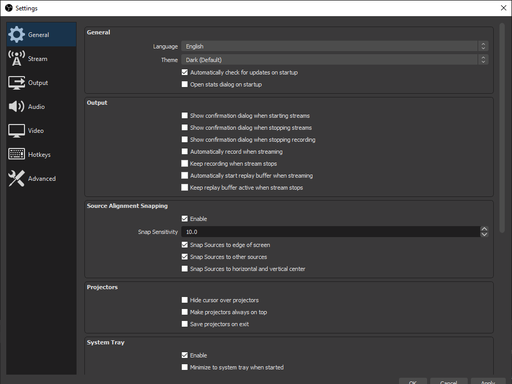This screenshot has width=512, height=384.
Task: Close the Settings window
Action: [503, 8]
